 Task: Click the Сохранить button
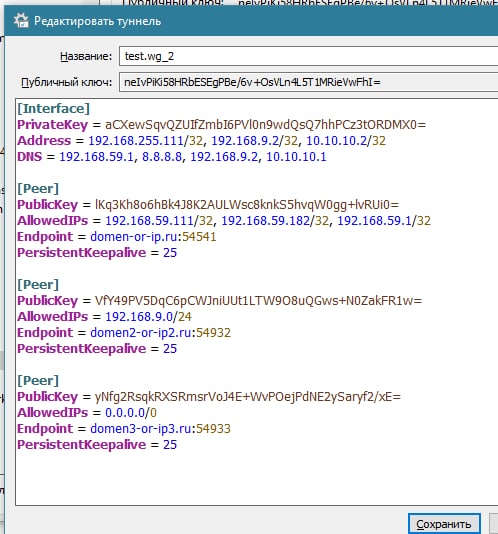[444, 524]
